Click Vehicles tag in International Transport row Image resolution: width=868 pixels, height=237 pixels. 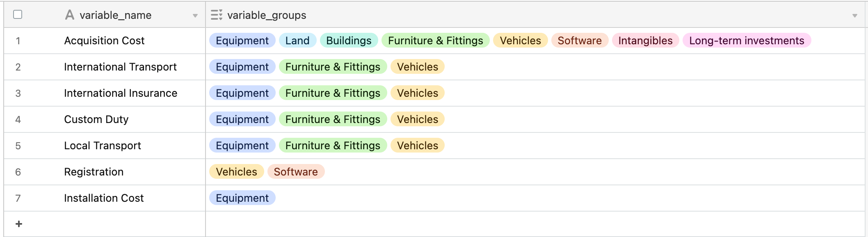pyautogui.click(x=418, y=67)
